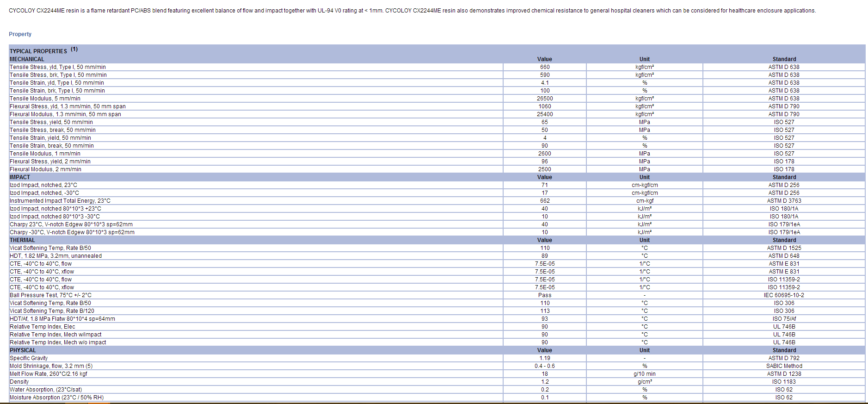This screenshot has height=404, width=868.
Task: Select the value 113 cell
Action: coord(545,311)
